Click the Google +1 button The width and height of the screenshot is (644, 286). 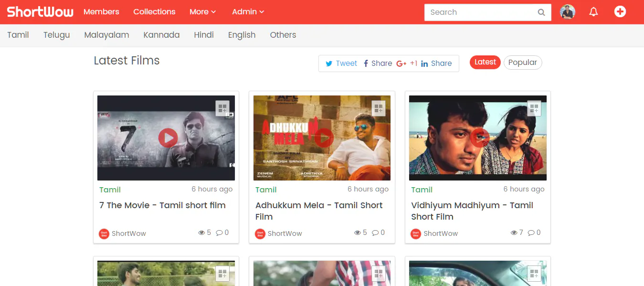(x=407, y=64)
